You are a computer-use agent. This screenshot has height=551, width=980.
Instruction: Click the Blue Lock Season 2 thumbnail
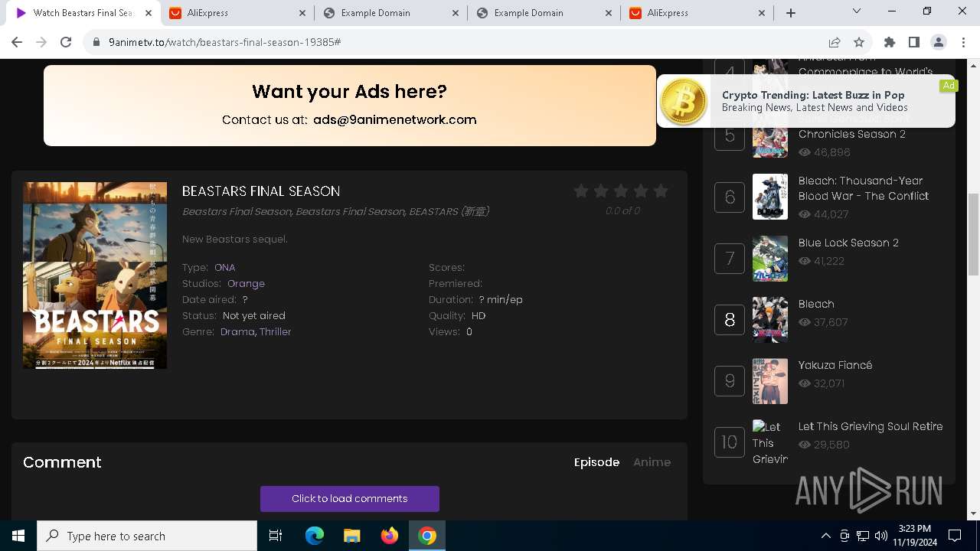click(x=770, y=258)
